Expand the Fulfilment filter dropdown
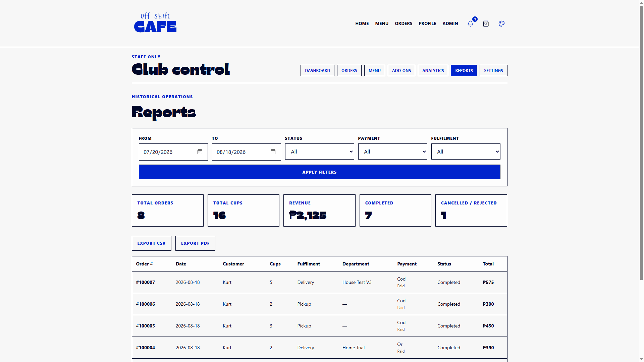 point(466,152)
